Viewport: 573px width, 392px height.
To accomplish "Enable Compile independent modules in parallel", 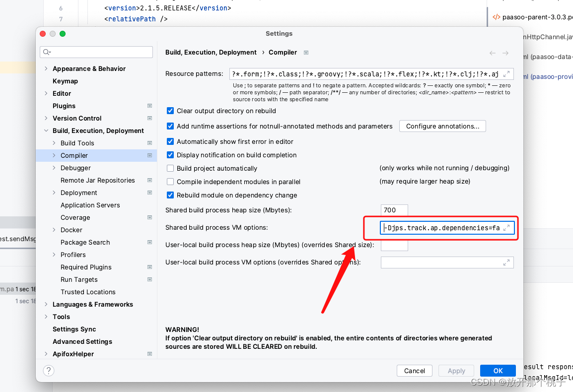I will (170, 182).
